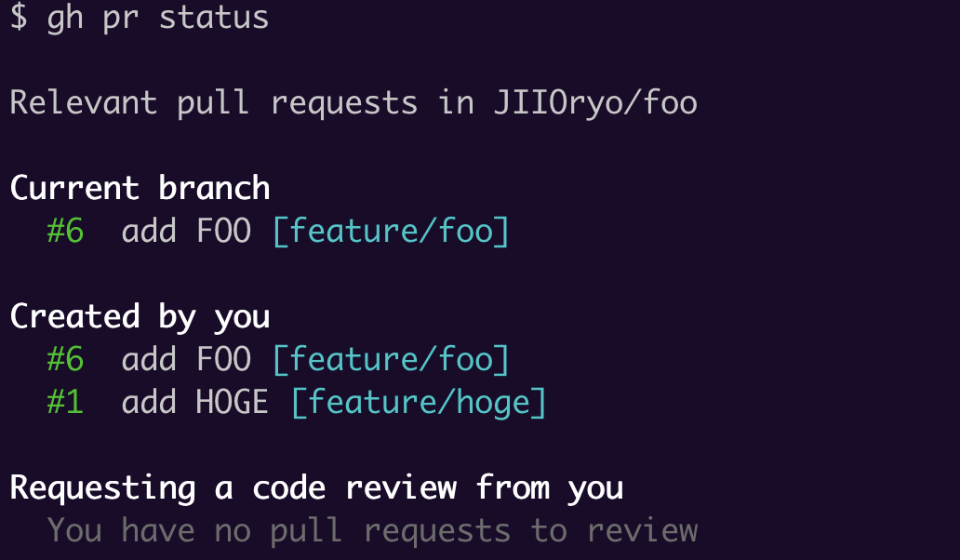Screen dimensions: 960x560
Task: Click the "add HOGE" pull request title
Action: point(194,402)
